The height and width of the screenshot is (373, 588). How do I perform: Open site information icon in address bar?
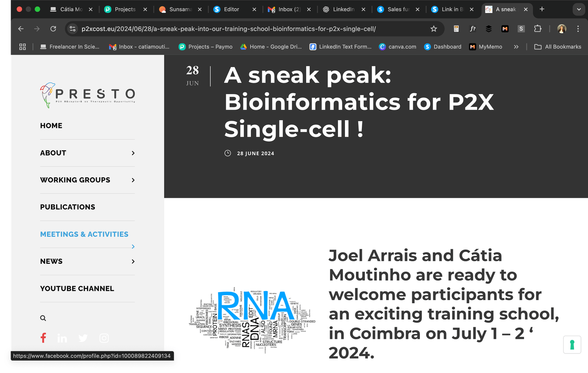[73, 29]
